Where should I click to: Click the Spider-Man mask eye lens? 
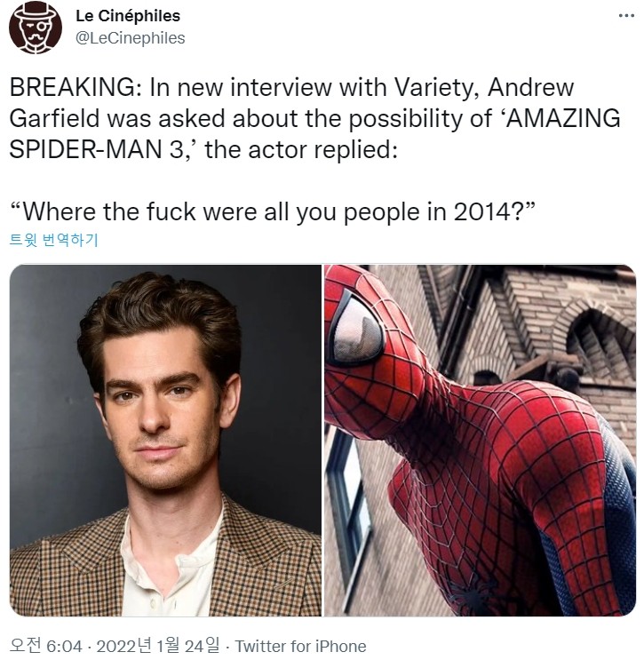click(356, 330)
